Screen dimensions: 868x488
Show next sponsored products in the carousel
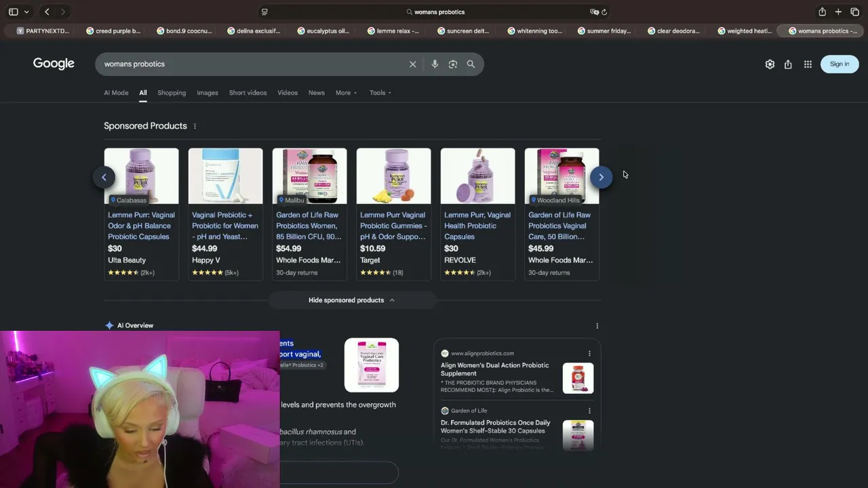point(601,177)
